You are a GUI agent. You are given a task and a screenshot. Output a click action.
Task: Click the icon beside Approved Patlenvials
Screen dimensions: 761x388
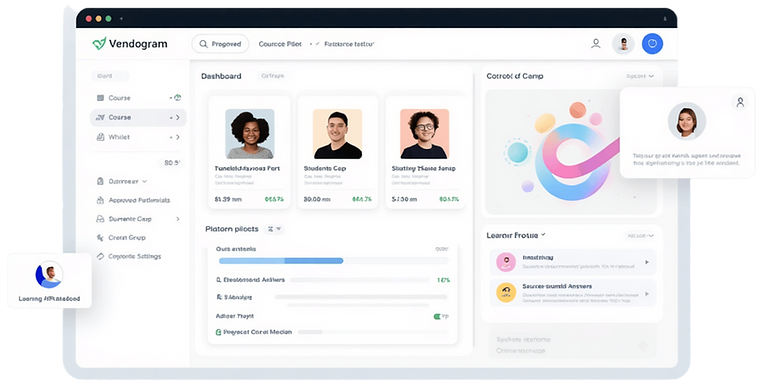click(100, 200)
